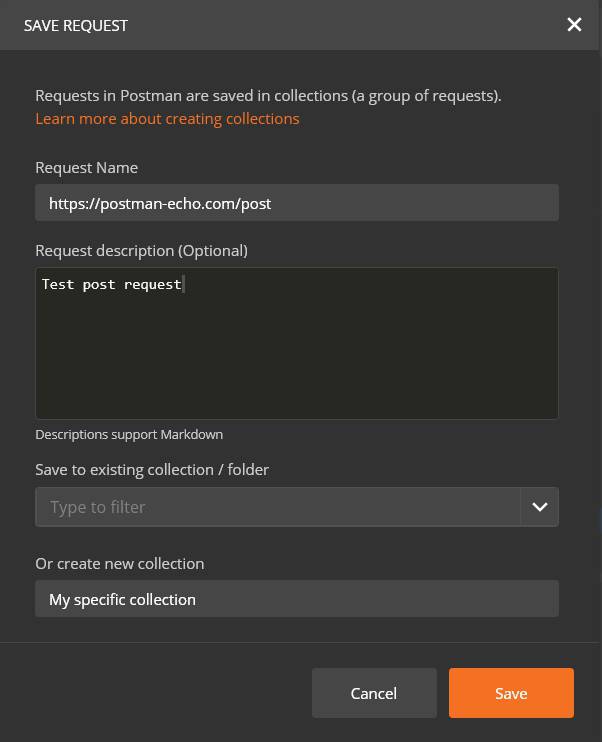Close the Save Request dialog with X
Screen dimensions: 602x742
574,25
